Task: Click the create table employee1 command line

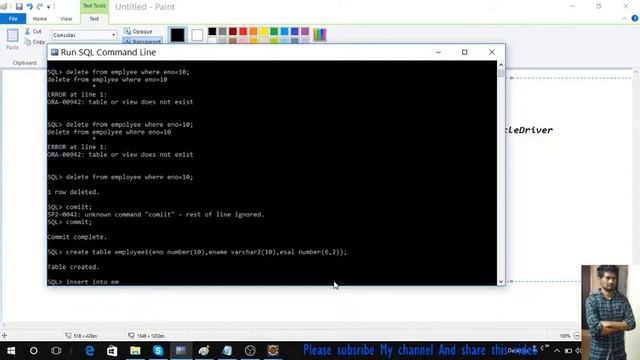Action: pos(197,252)
